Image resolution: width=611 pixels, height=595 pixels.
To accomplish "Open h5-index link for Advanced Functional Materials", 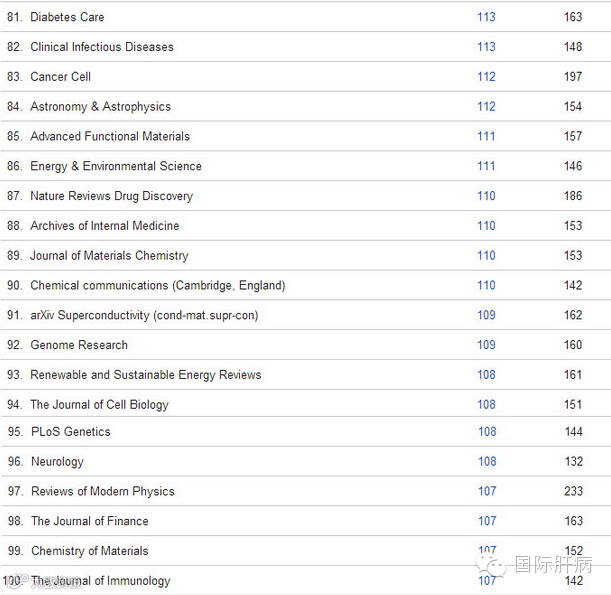I will (486, 136).
